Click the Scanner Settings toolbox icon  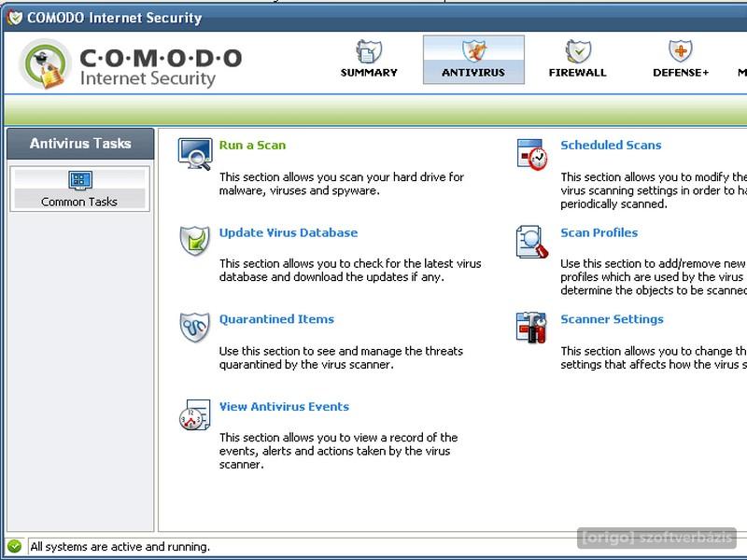click(x=531, y=328)
